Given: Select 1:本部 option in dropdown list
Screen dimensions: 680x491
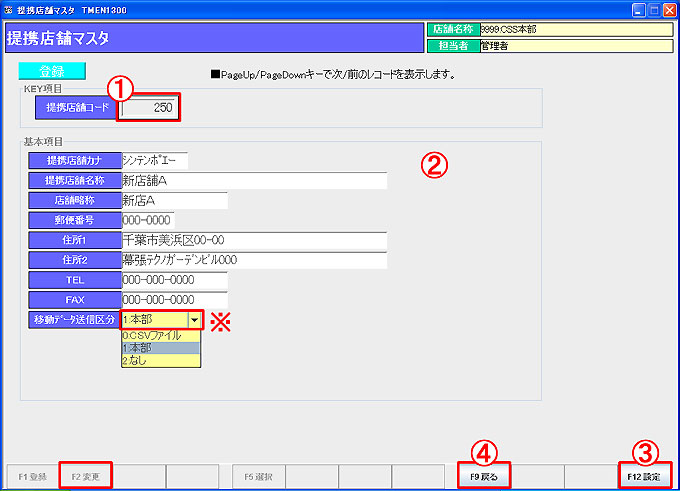Looking at the screenshot, I should tap(161, 348).
